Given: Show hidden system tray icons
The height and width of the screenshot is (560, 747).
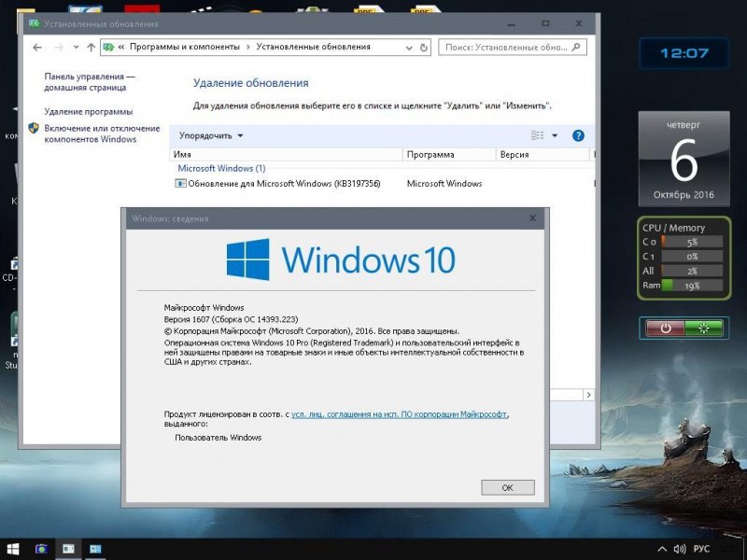Looking at the screenshot, I should [x=662, y=549].
